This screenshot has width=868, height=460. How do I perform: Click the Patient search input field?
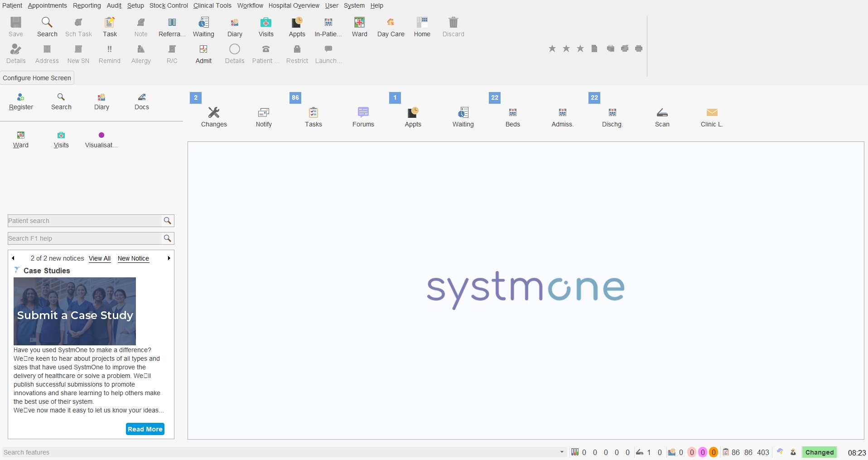point(85,221)
